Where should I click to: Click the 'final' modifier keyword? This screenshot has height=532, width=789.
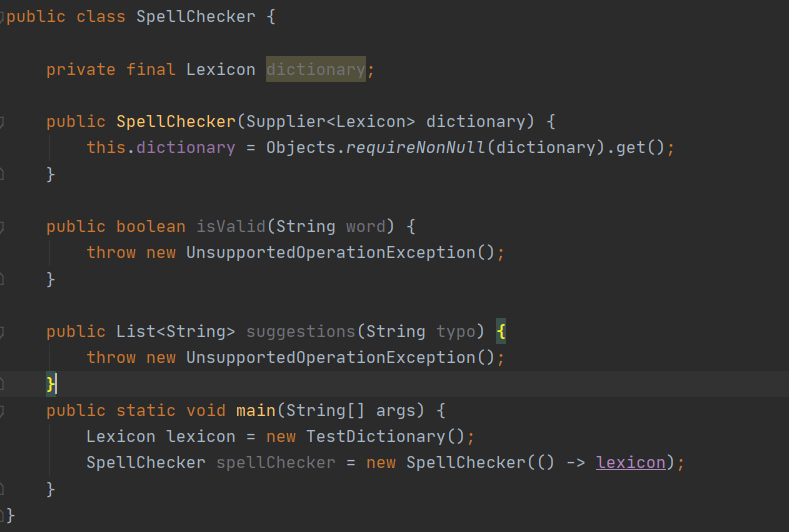click(150, 69)
